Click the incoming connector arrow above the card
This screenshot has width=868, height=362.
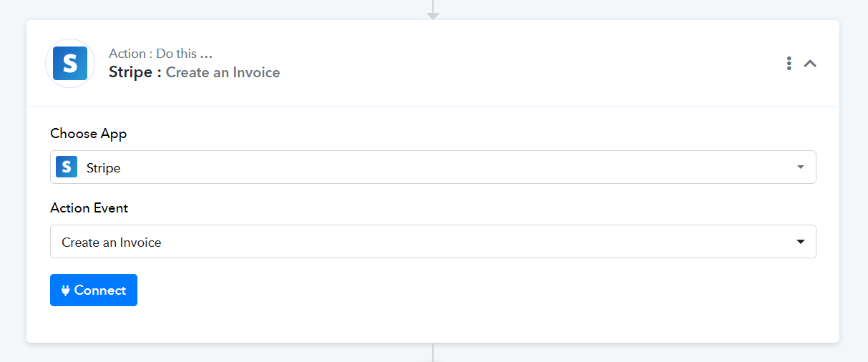(433, 16)
